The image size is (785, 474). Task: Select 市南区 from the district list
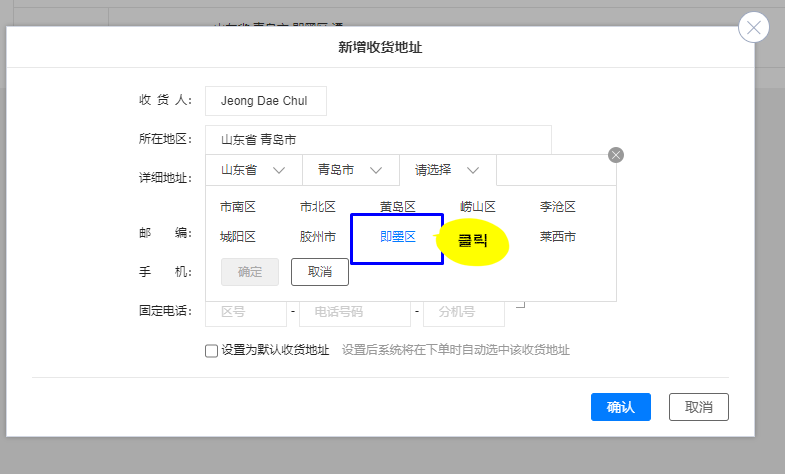click(238, 207)
